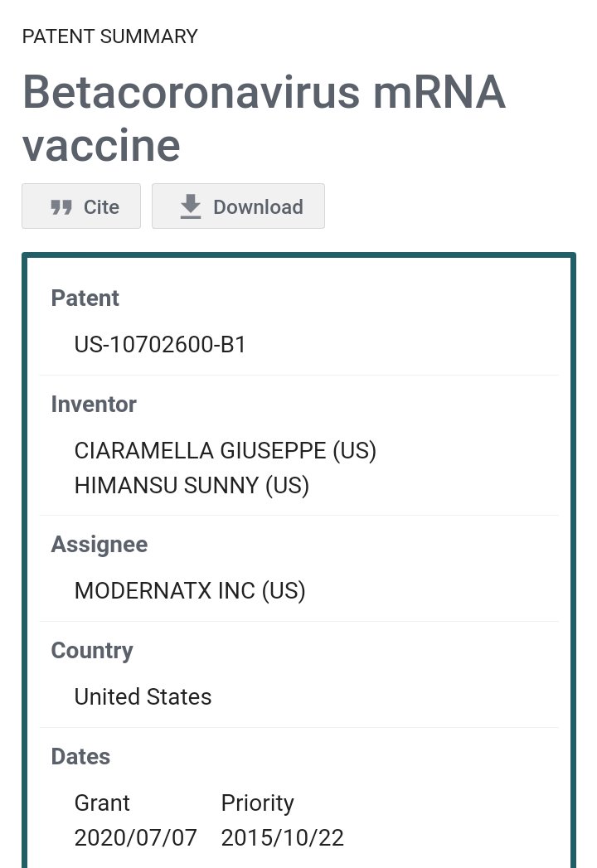
Task: Click the Inventor section label
Action: coord(94,405)
